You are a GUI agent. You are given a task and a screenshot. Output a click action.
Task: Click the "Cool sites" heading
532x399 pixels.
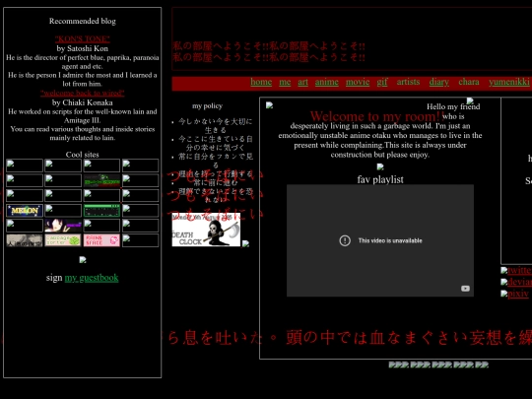click(x=83, y=155)
